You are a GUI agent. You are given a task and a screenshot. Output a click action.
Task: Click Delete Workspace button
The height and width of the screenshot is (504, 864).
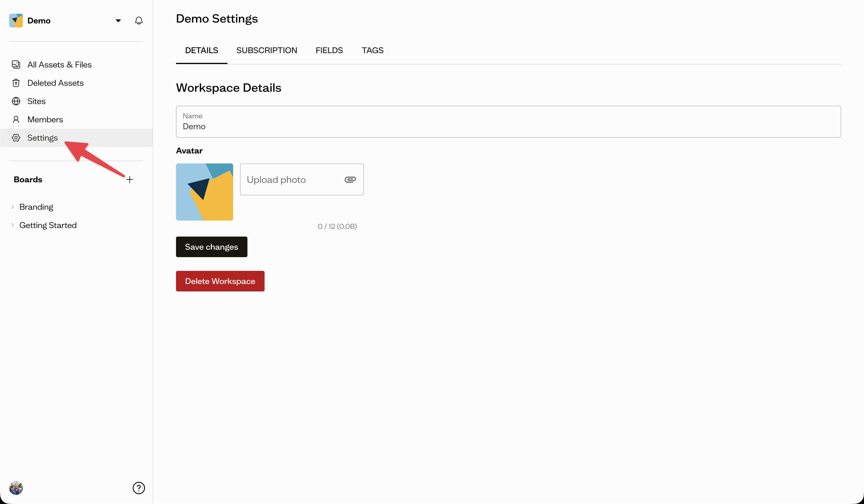click(x=220, y=281)
